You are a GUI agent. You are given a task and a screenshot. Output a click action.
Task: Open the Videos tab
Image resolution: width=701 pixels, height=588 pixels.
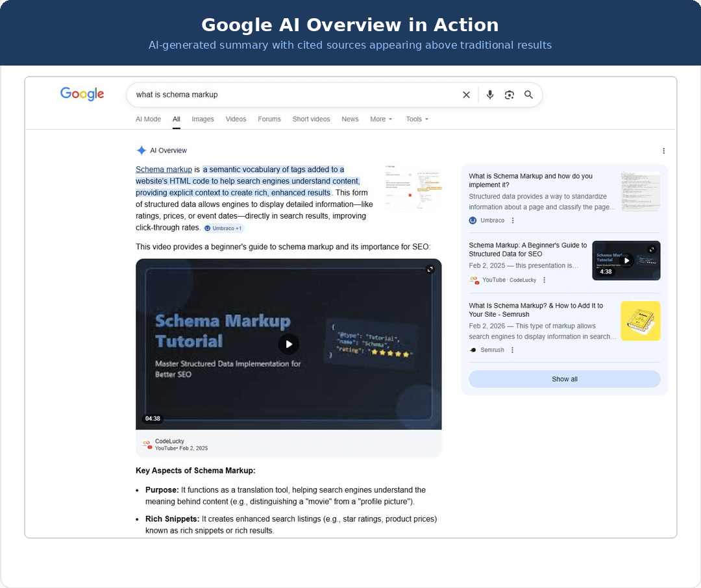point(236,119)
